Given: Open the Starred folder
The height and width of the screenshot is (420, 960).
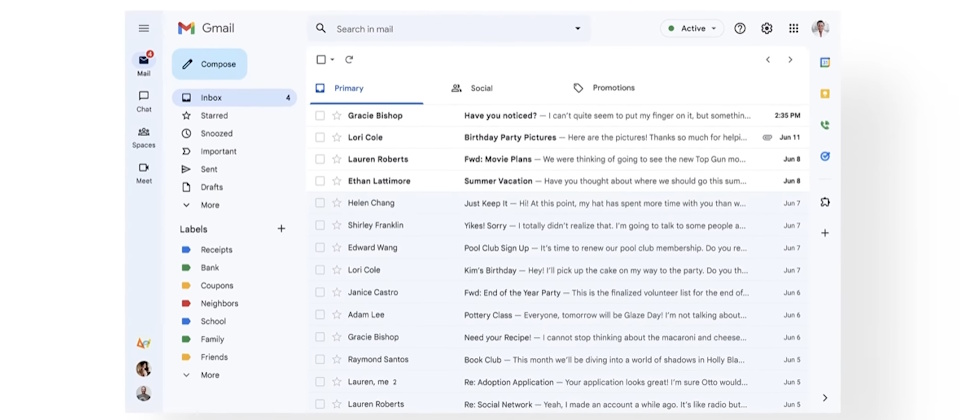Looking at the screenshot, I should (214, 115).
